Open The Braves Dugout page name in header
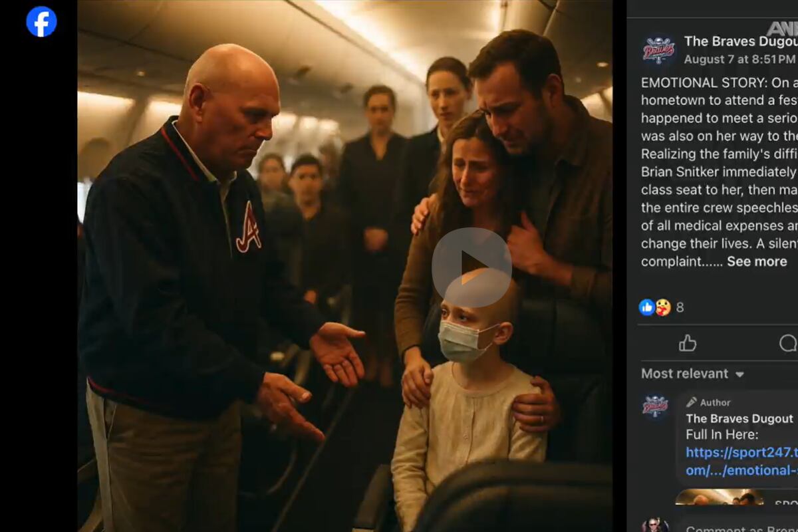 [741, 42]
